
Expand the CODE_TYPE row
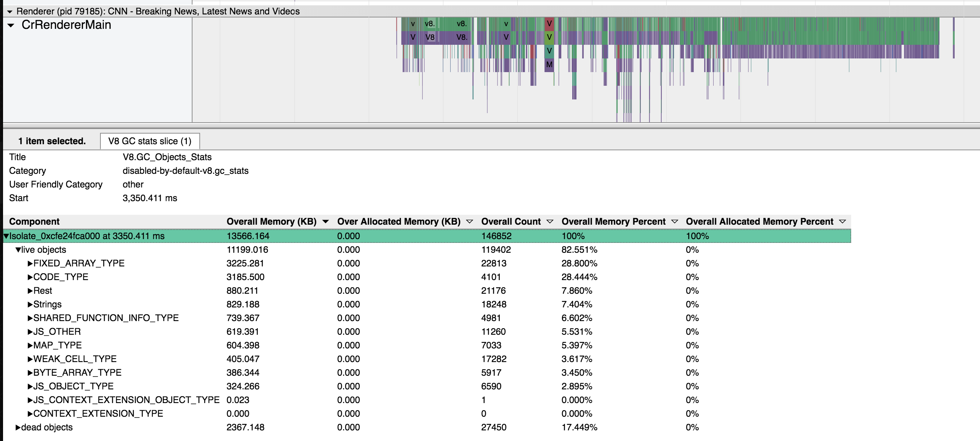(30, 277)
